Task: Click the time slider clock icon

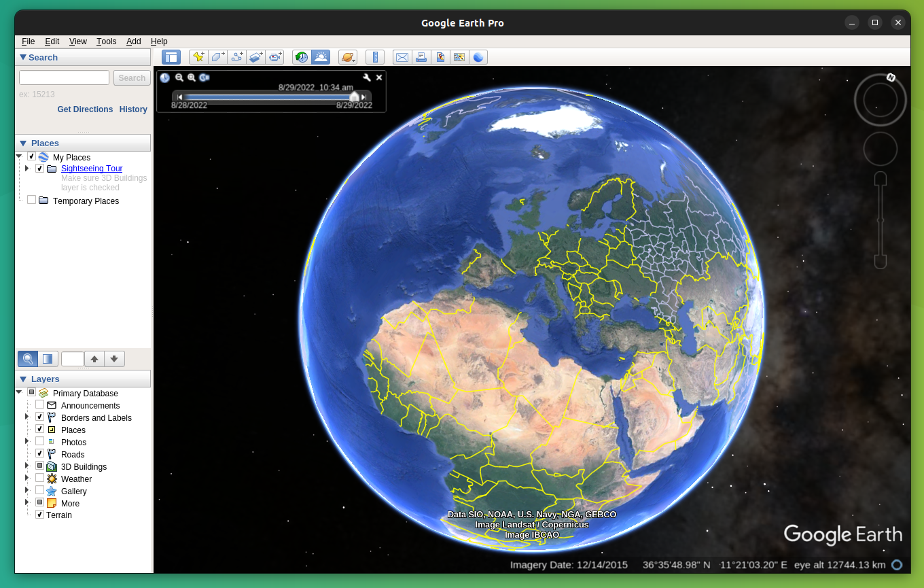Action: (x=165, y=77)
